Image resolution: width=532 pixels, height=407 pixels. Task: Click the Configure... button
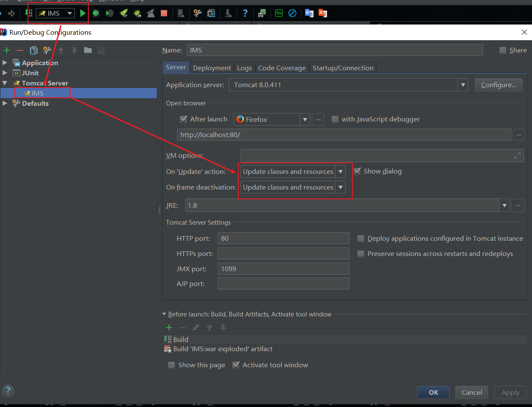[x=499, y=85]
